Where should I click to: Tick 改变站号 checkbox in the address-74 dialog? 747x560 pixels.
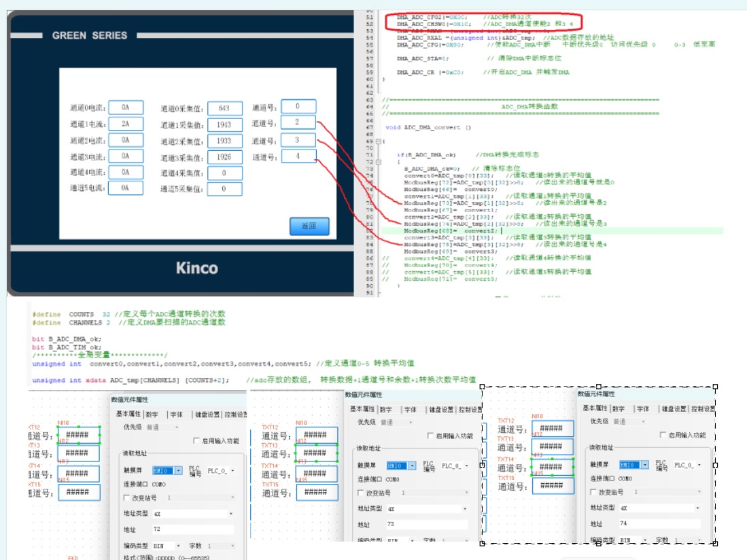[x=593, y=492]
